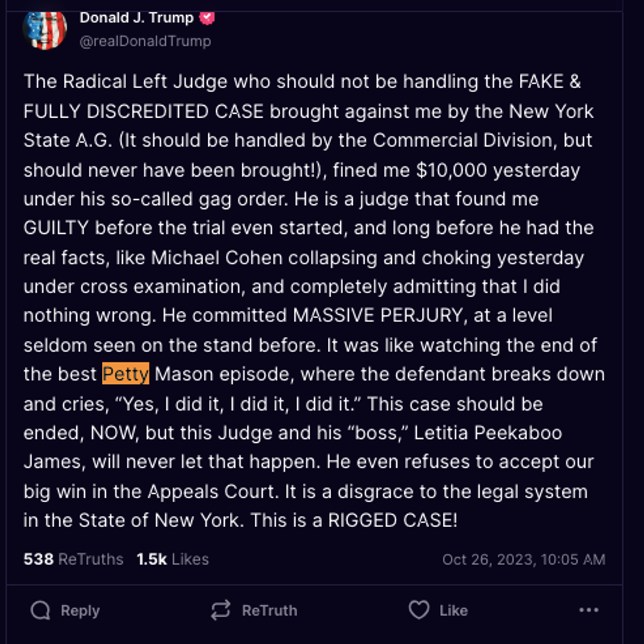The width and height of the screenshot is (644, 644).
Task: Click the speech bubble Reply icon
Action: pyautogui.click(x=40, y=610)
